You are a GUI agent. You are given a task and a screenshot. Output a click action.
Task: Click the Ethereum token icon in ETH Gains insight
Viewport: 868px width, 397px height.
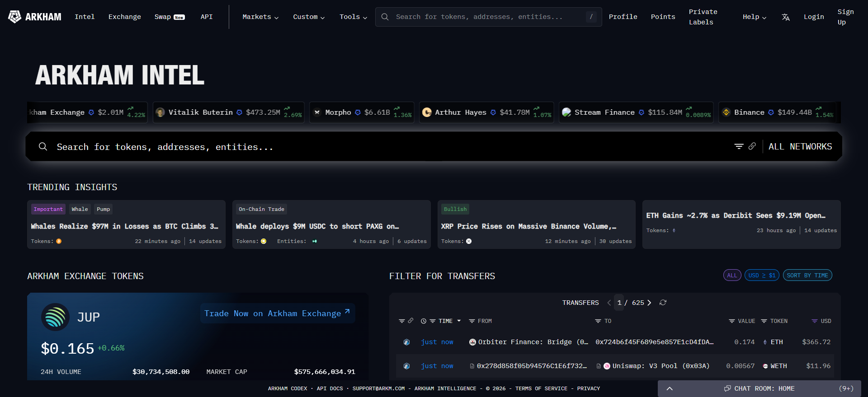[674, 230]
